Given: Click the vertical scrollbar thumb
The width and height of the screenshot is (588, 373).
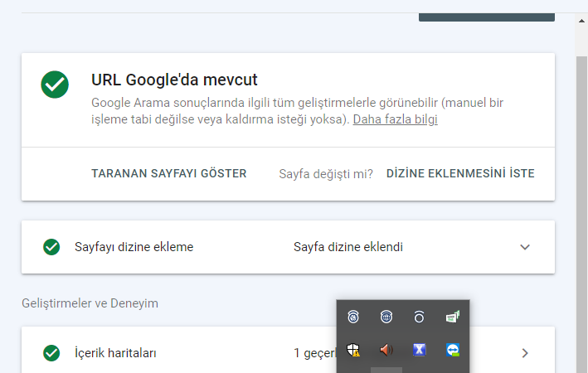Looking at the screenshot, I should pyautogui.click(x=581, y=214).
